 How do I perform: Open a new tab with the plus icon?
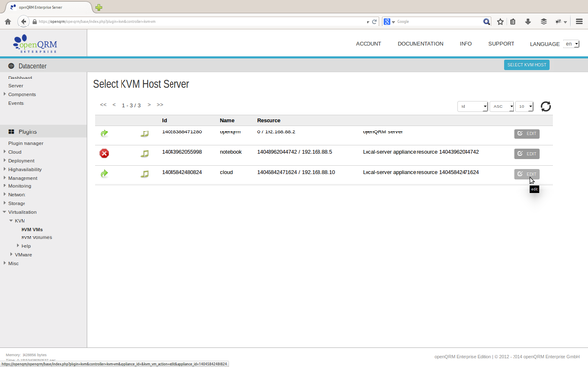click(x=99, y=7)
